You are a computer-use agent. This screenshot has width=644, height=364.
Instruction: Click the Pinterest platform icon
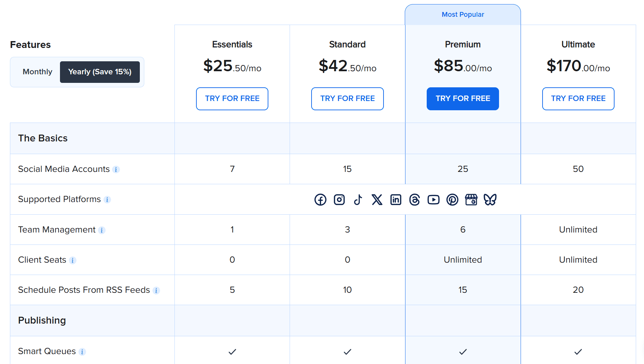tap(452, 200)
